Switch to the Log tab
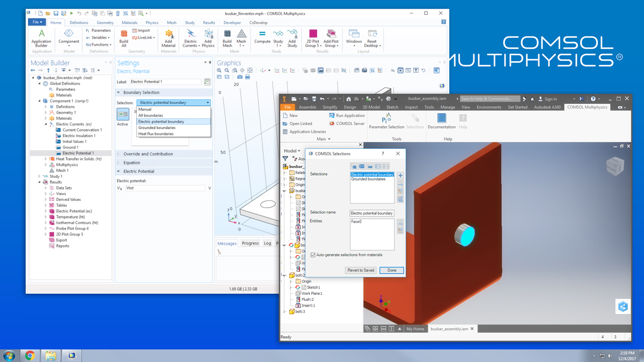 [x=267, y=243]
